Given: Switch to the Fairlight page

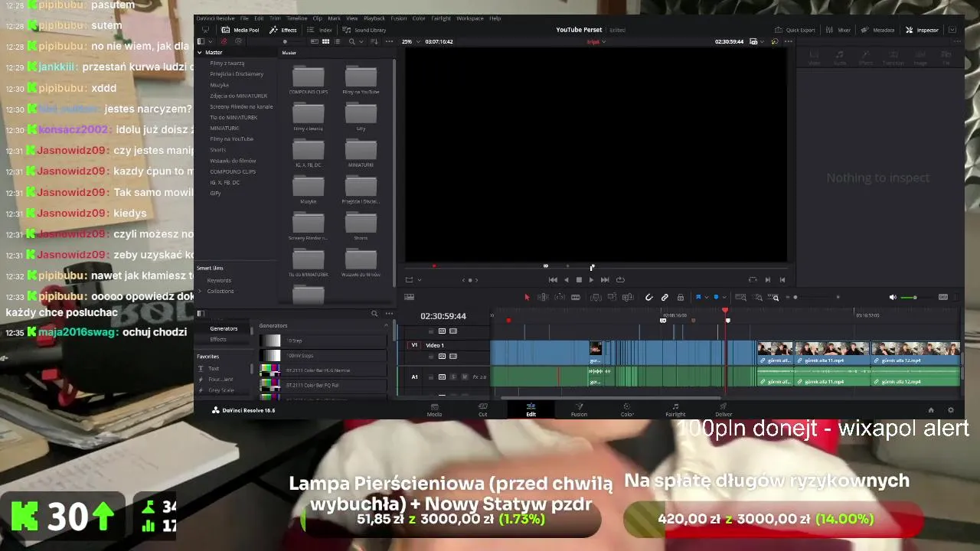Looking at the screenshot, I should (x=675, y=409).
